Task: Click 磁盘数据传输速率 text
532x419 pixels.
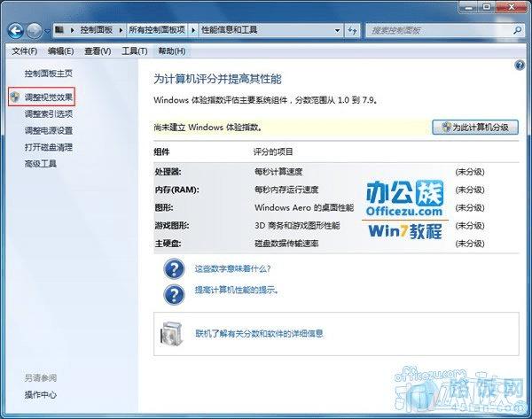Action: 286,244
